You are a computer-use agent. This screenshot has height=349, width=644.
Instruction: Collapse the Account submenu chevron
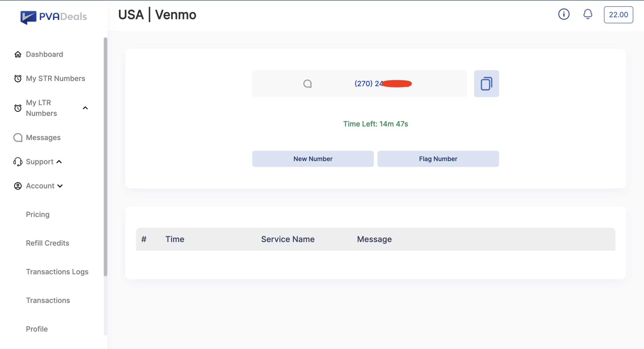coord(60,186)
